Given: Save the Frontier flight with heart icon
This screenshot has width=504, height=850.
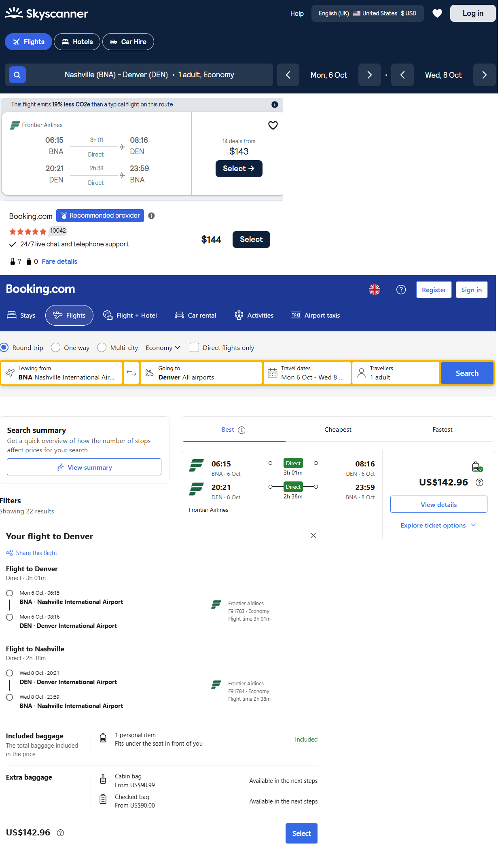Looking at the screenshot, I should (273, 125).
